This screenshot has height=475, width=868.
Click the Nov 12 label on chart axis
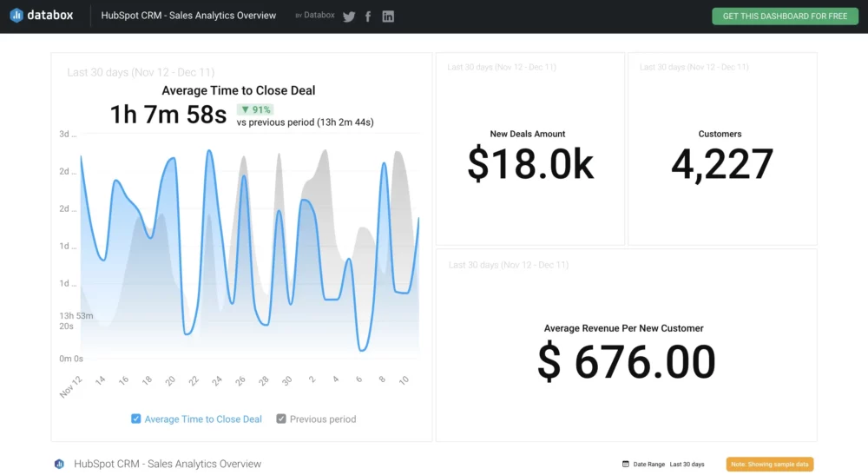[x=72, y=386]
